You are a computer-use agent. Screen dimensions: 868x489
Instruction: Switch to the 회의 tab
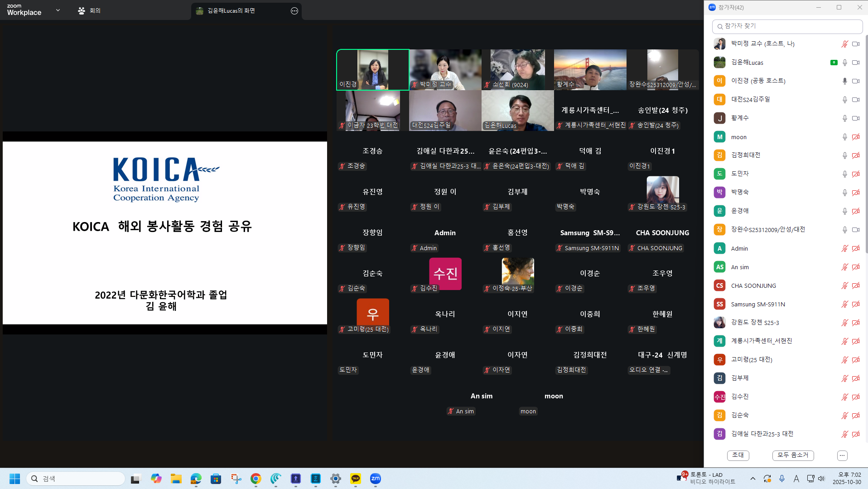89,10
